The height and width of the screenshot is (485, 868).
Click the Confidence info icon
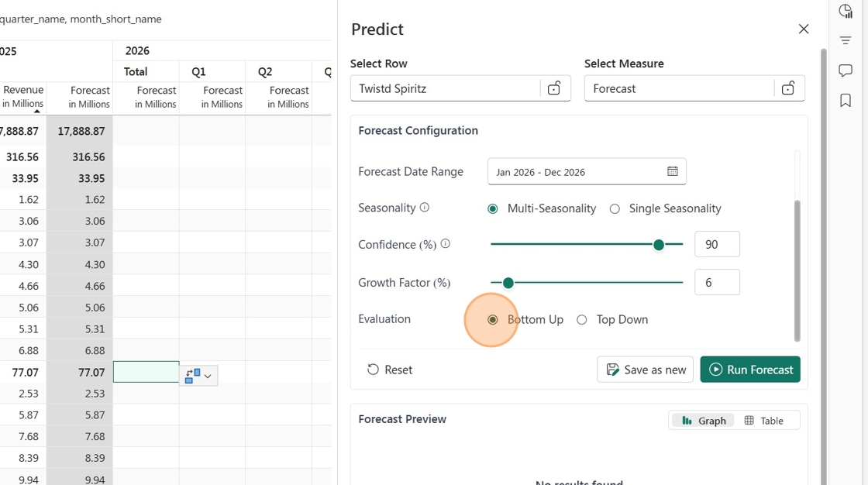click(x=445, y=243)
